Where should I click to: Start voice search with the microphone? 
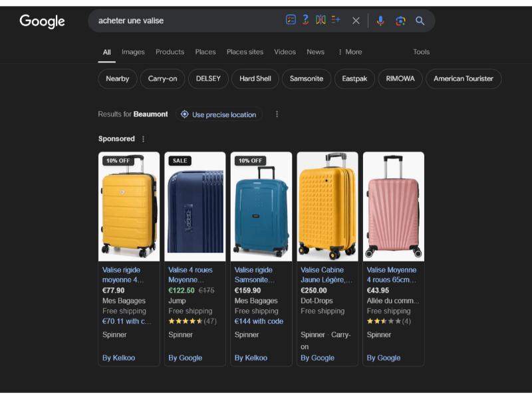coord(380,21)
